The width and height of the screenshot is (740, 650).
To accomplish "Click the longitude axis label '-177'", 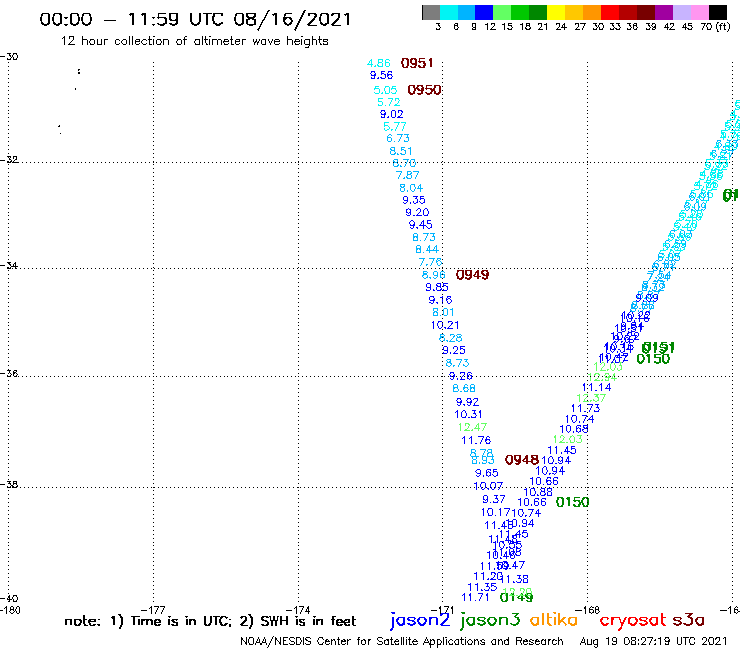I will pyautogui.click(x=153, y=610).
